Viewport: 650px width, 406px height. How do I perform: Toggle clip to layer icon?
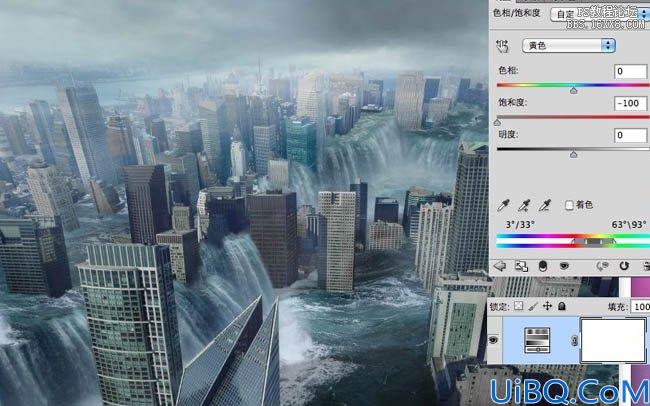coord(543,266)
